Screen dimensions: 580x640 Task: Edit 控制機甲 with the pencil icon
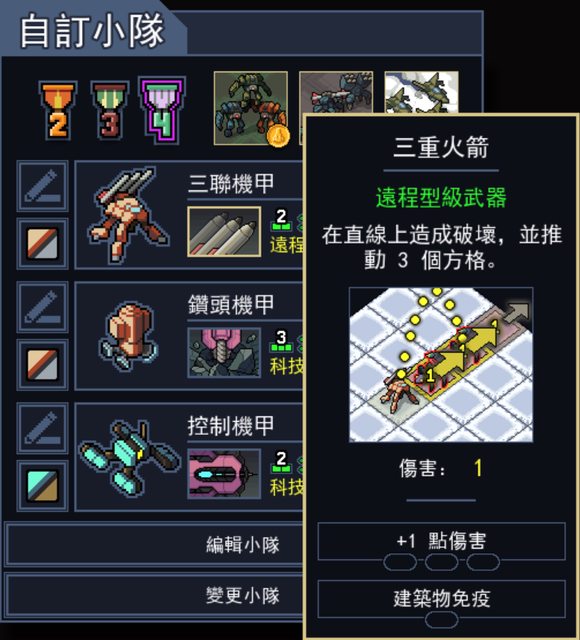coord(42,428)
